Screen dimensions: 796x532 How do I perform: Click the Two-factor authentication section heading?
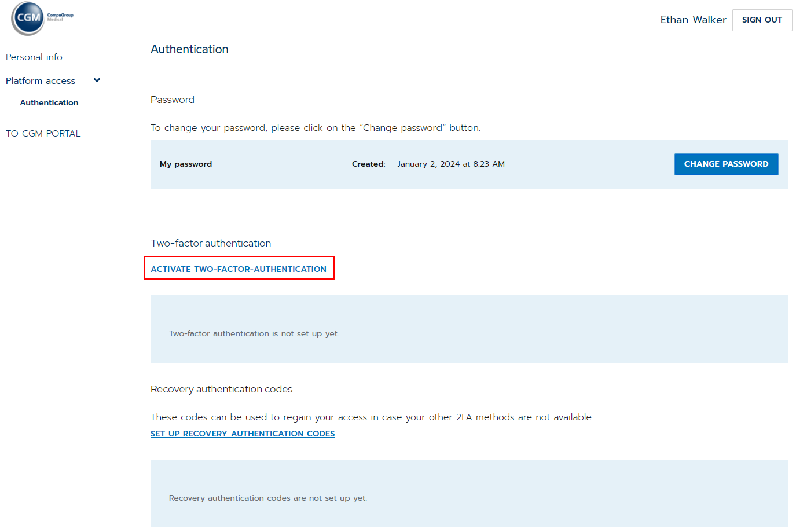(x=210, y=243)
